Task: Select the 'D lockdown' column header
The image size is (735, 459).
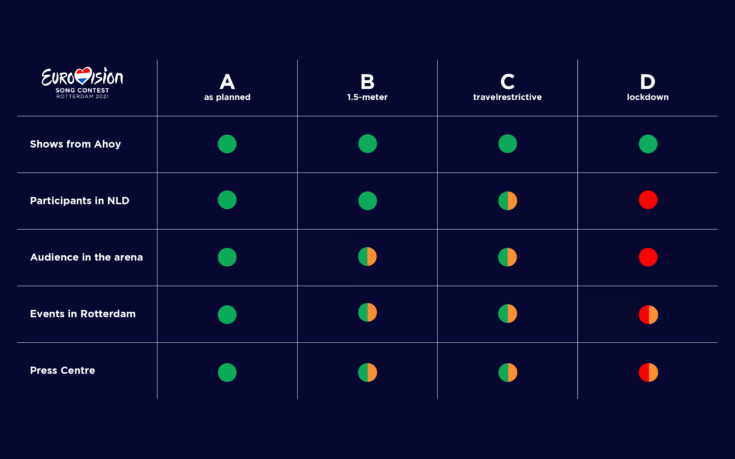Action: coord(648,88)
